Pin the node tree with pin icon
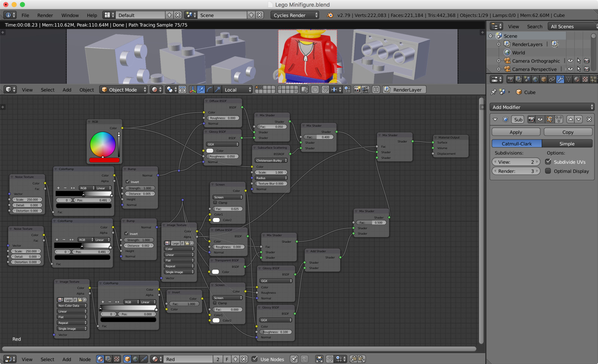 pos(294,359)
